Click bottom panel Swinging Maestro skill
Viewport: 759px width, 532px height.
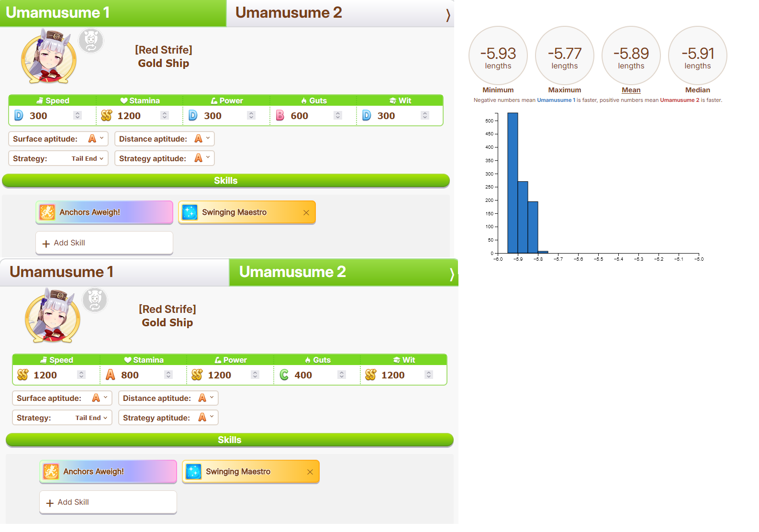pyautogui.click(x=251, y=472)
